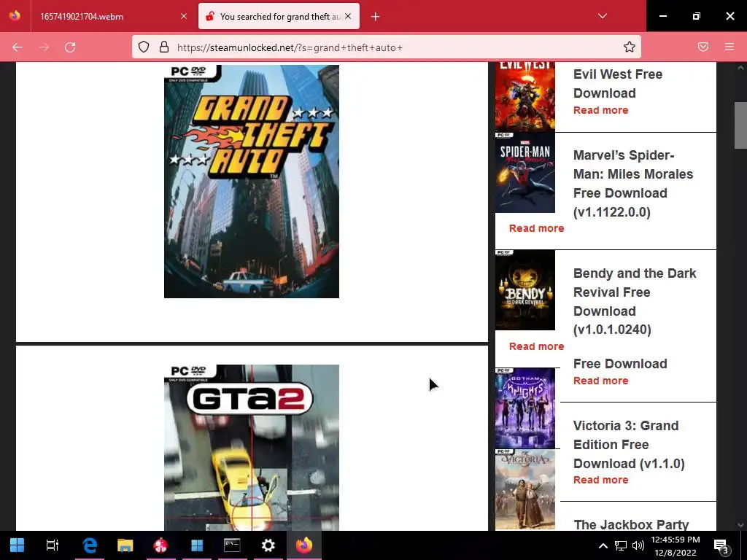Open the Gotham Knights cover thumbnail
747x560 pixels.
click(x=525, y=408)
